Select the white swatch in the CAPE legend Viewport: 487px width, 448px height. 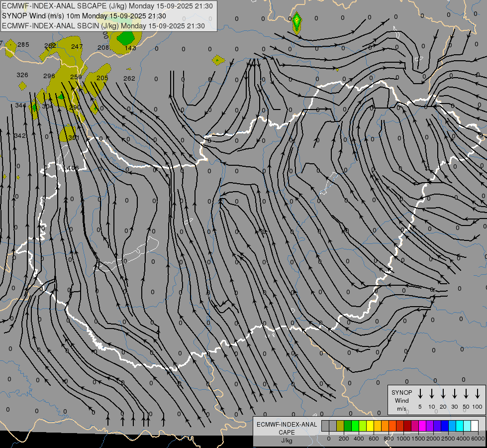tap(475, 426)
